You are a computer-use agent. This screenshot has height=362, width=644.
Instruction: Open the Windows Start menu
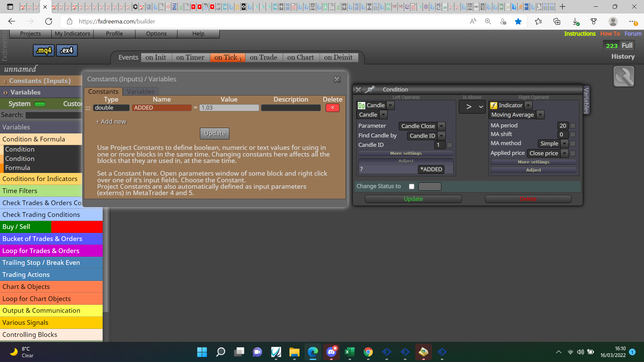pyautogui.click(x=202, y=352)
